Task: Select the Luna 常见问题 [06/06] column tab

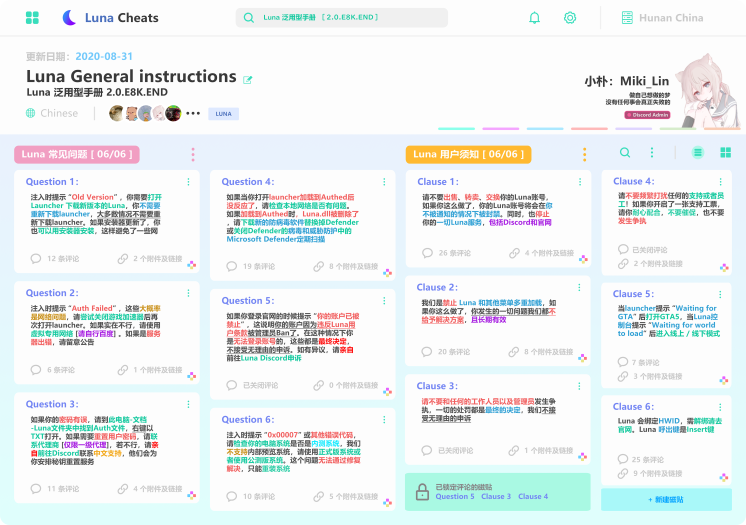Action: [x=77, y=154]
